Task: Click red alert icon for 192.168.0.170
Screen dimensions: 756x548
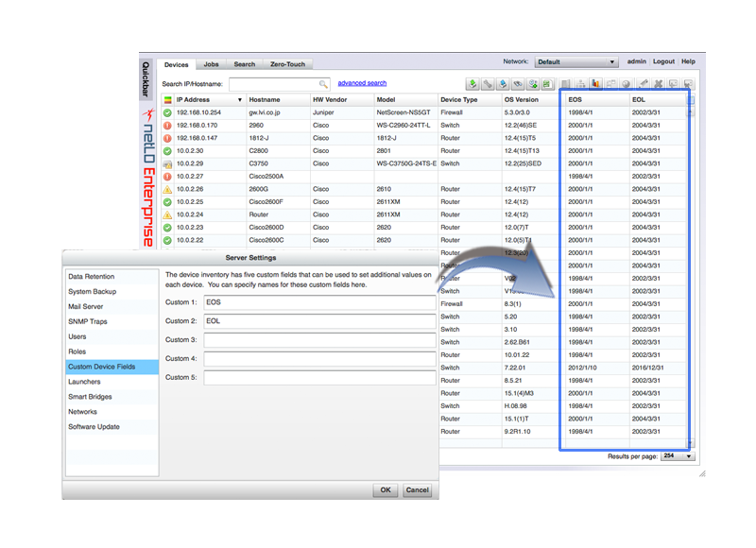Action: [167, 126]
